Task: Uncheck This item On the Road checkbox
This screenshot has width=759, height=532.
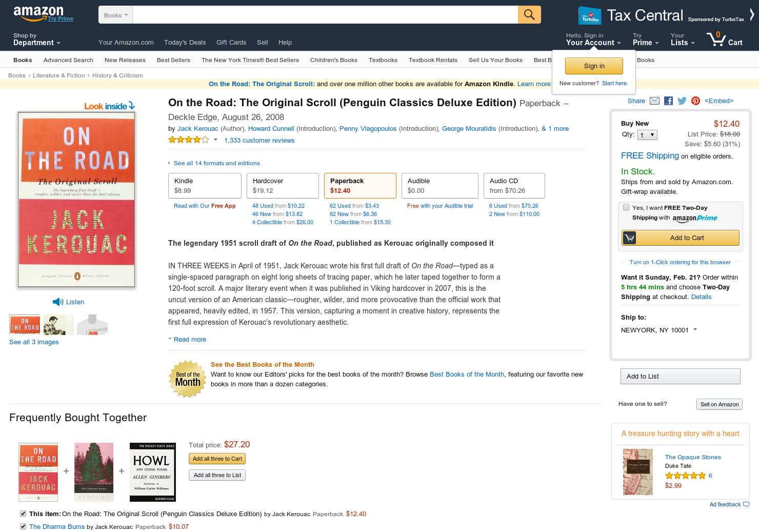Action: pos(23,514)
